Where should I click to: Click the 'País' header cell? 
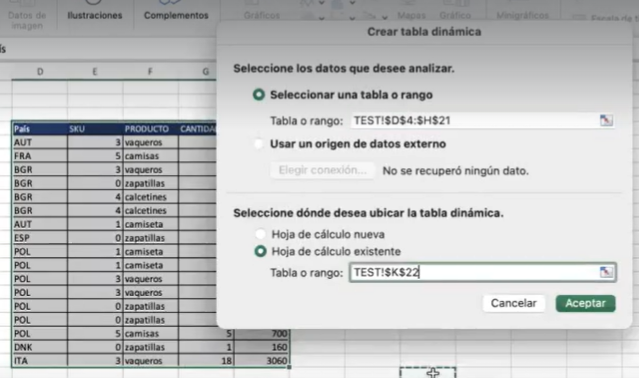40,129
